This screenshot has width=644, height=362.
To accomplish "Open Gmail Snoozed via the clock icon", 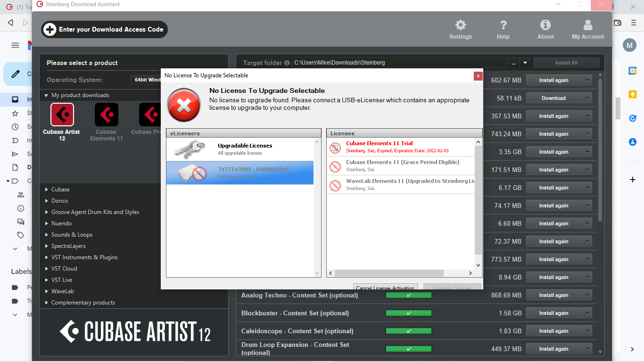I will click(15, 127).
